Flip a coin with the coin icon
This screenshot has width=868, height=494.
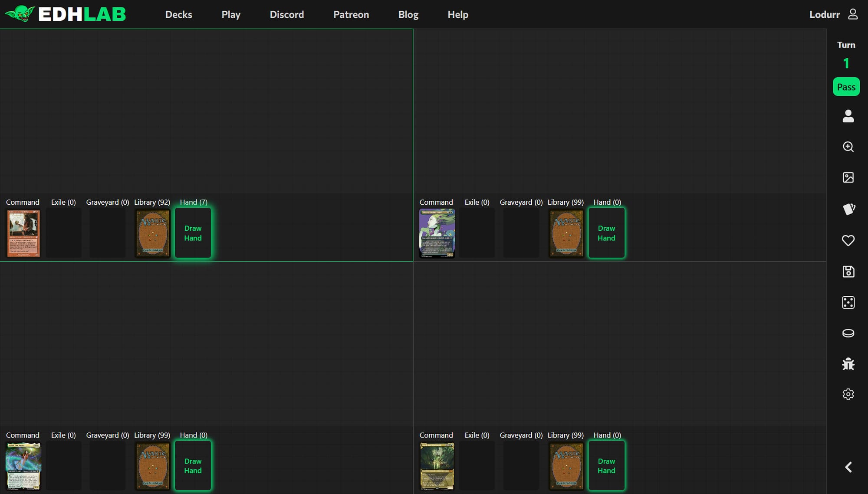click(848, 333)
